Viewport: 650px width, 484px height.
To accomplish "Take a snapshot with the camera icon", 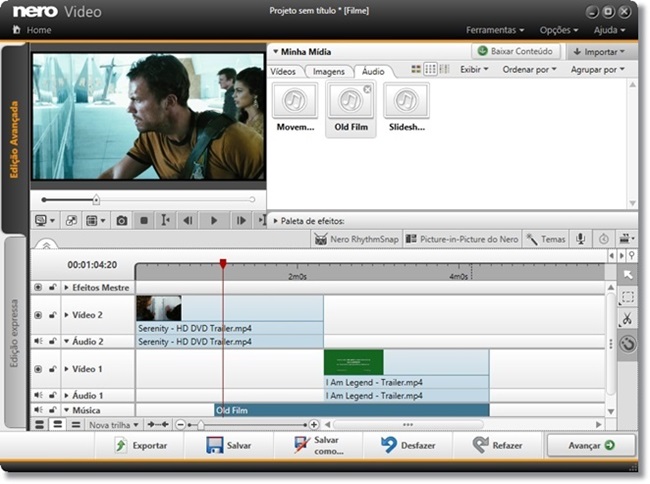I will (121, 220).
